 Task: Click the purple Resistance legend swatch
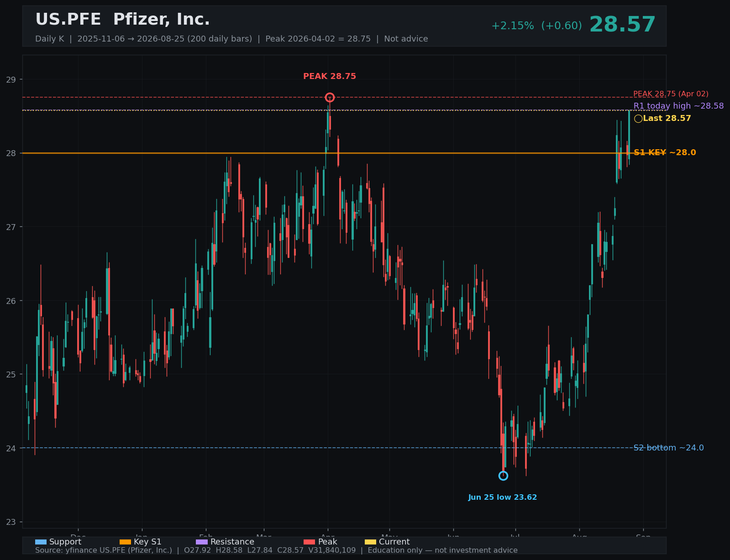click(202, 542)
